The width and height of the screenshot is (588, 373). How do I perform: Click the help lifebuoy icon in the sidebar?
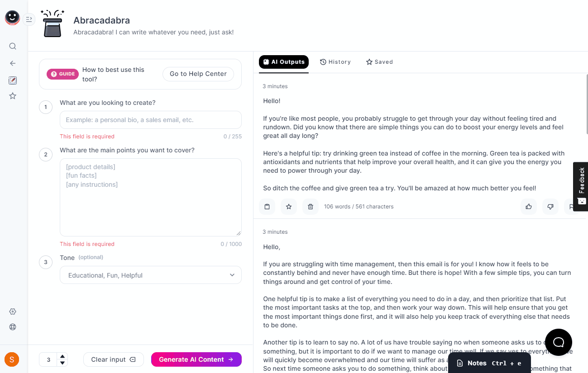click(13, 327)
